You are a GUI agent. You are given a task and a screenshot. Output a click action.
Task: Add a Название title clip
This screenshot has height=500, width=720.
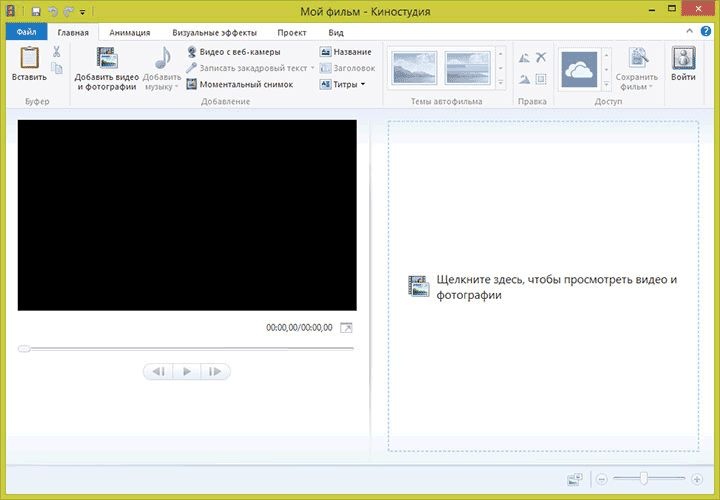346,52
